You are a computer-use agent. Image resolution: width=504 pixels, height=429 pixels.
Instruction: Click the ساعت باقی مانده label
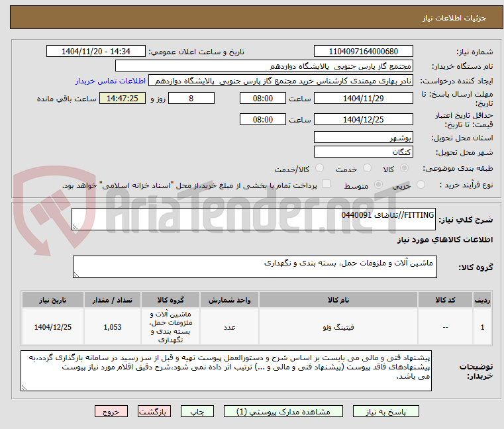(x=67, y=99)
